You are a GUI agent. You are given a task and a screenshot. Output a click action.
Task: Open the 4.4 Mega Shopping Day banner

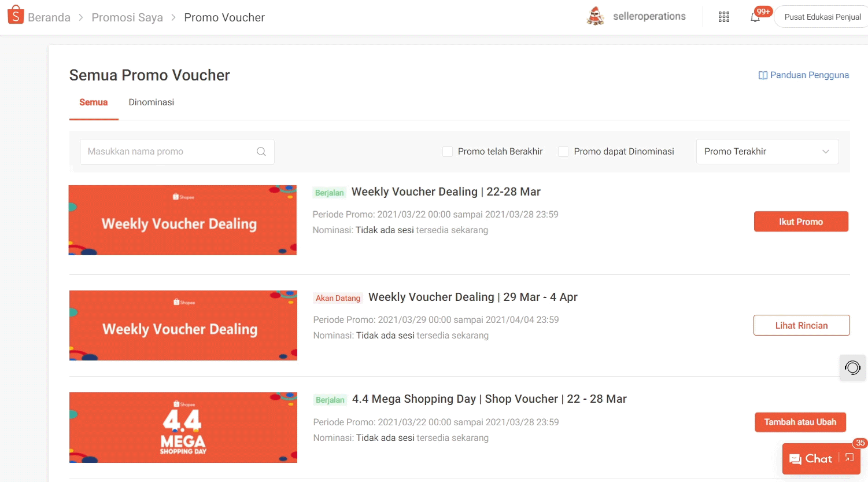(183, 428)
